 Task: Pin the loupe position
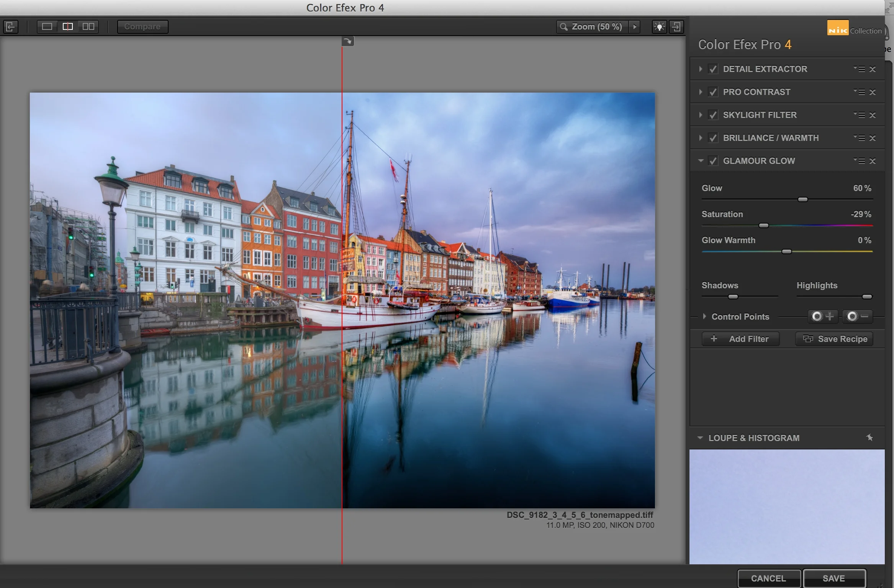pyautogui.click(x=869, y=438)
